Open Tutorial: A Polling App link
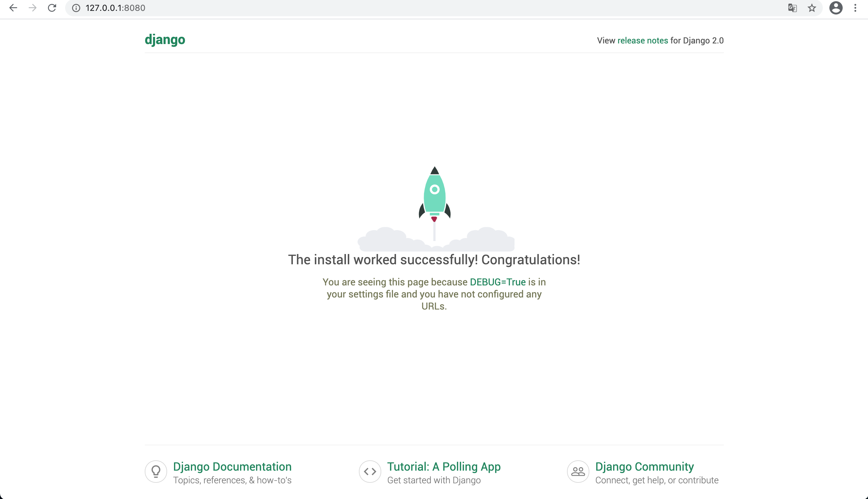Screen dimensions: 868x499 coord(444,466)
